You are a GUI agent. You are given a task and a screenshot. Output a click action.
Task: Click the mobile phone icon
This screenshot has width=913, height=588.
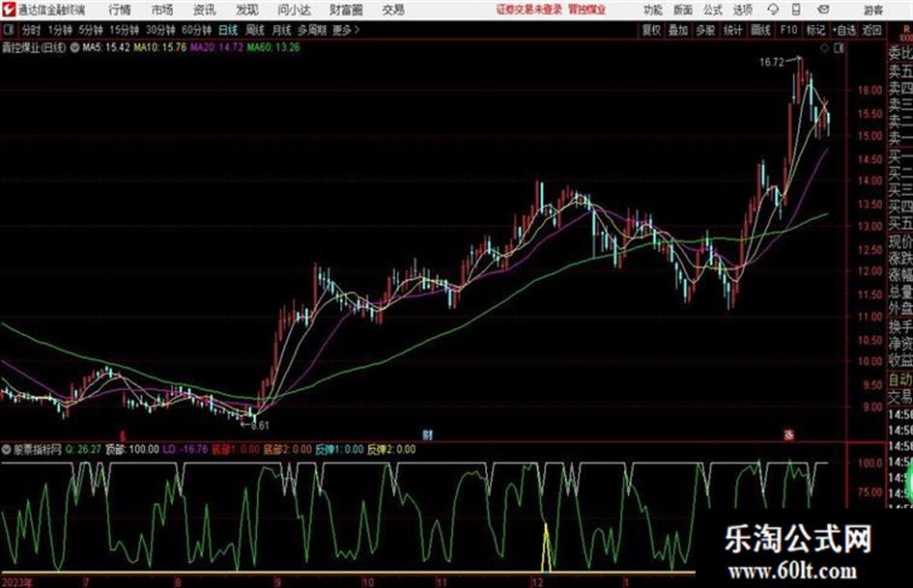(x=796, y=10)
